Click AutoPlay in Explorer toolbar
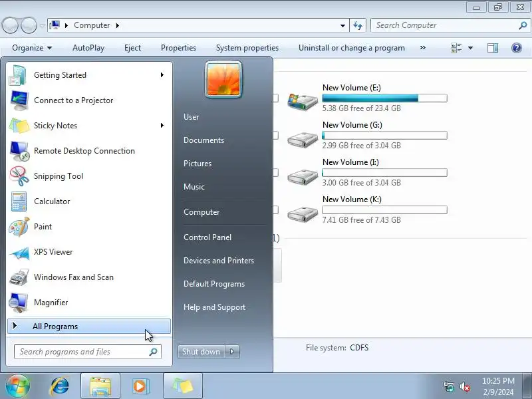 (x=88, y=48)
